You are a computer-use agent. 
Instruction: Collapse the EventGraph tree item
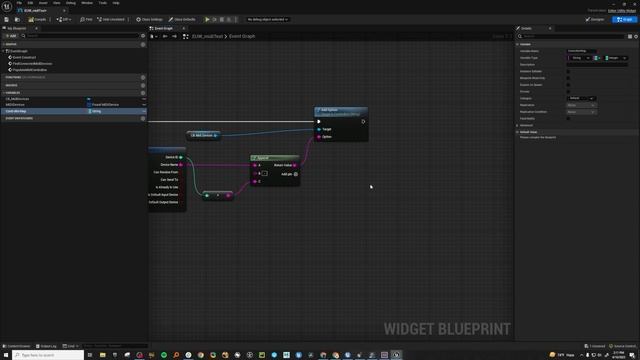click(3, 51)
